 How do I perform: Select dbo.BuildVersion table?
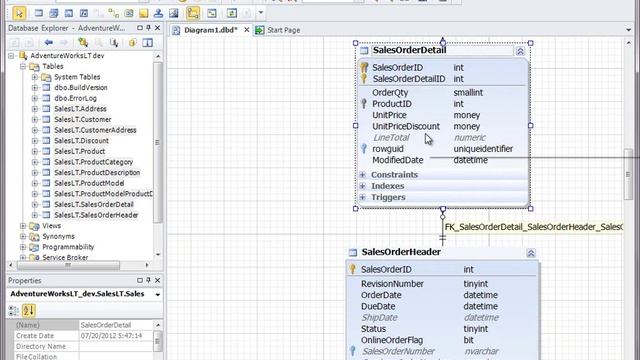pyautogui.click(x=81, y=87)
